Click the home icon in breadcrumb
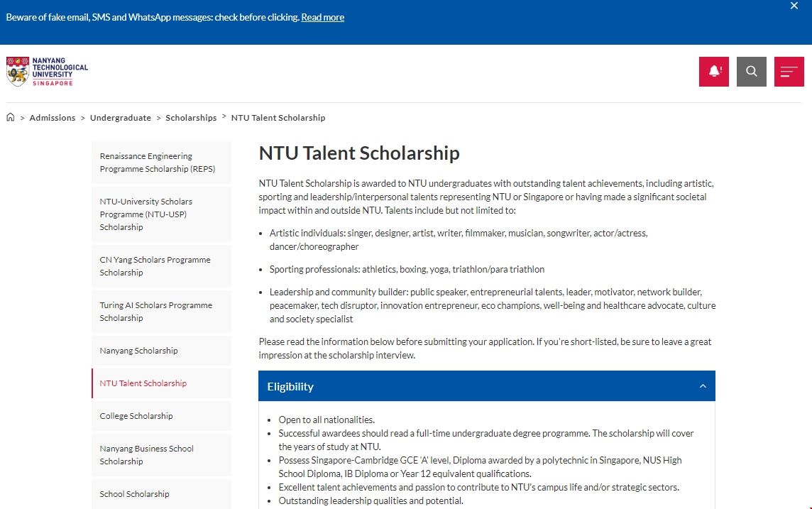This screenshot has width=812, height=509. point(11,118)
